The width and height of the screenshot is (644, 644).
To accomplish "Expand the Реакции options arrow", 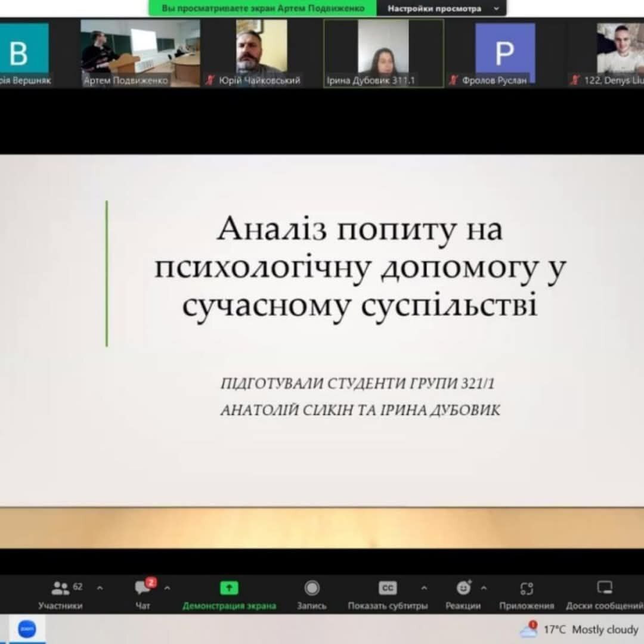I will [x=484, y=588].
